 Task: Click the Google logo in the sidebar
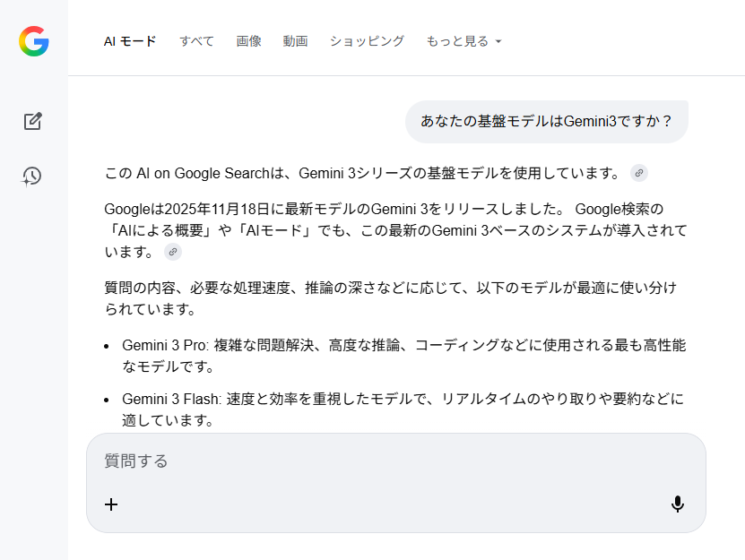[33, 41]
